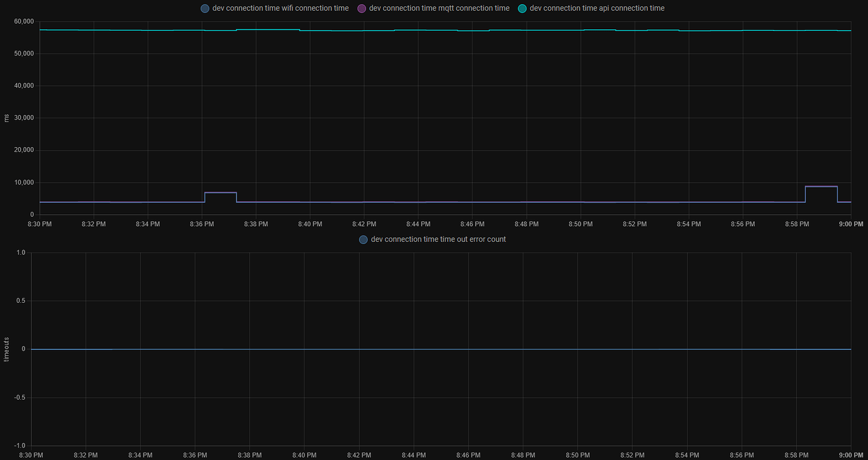Click the 1.0 y-axis label on the bottom chart

point(20,253)
